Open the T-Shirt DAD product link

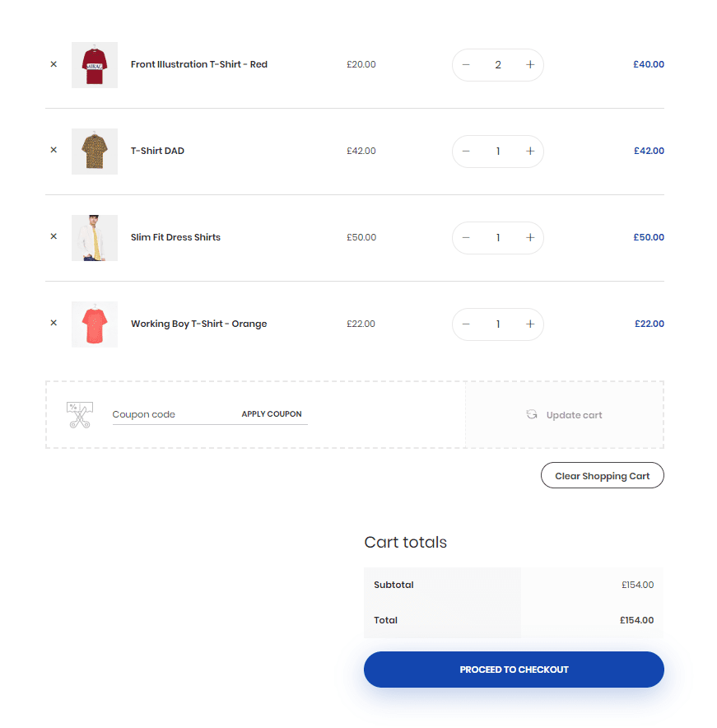pos(157,151)
